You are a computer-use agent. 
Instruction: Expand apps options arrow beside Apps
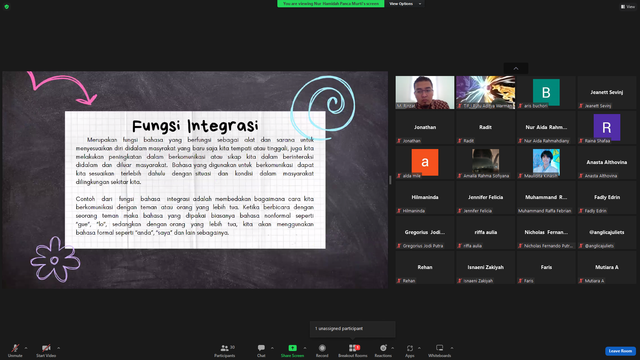(419, 348)
